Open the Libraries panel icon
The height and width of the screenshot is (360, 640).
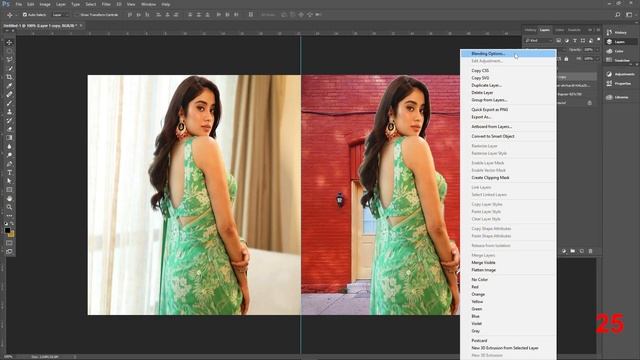point(609,97)
